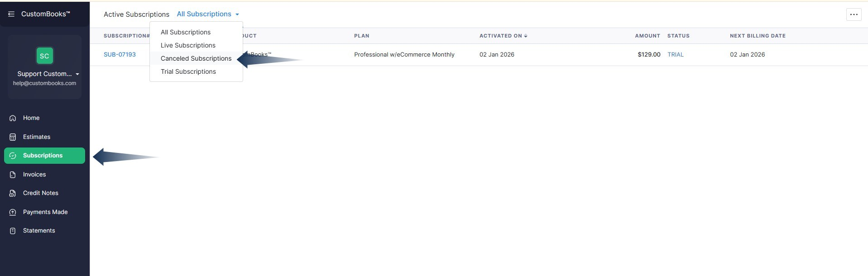
Task: Click the Activated On column header
Action: pyautogui.click(x=501, y=36)
